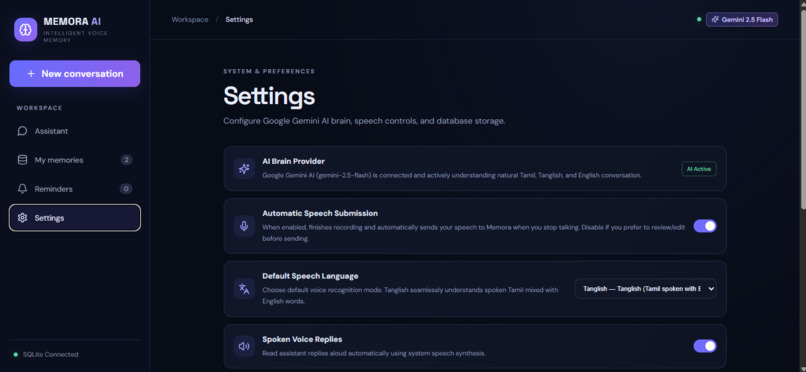Click the Settings breadcrumb label
806x372 pixels.
pos(239,20)
